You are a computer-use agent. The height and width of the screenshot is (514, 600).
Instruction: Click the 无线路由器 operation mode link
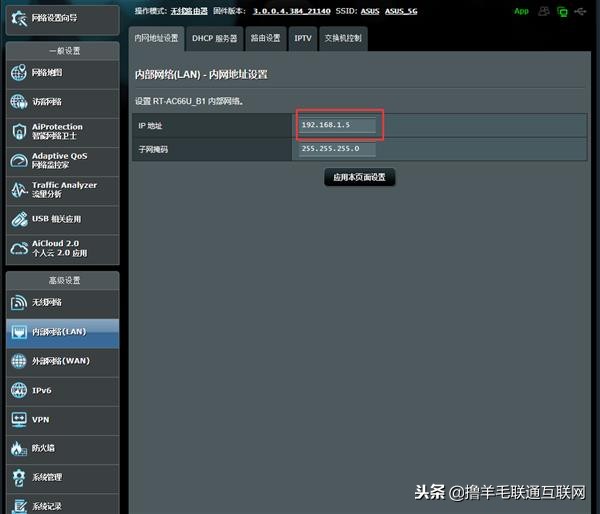[x=189, y=11]
